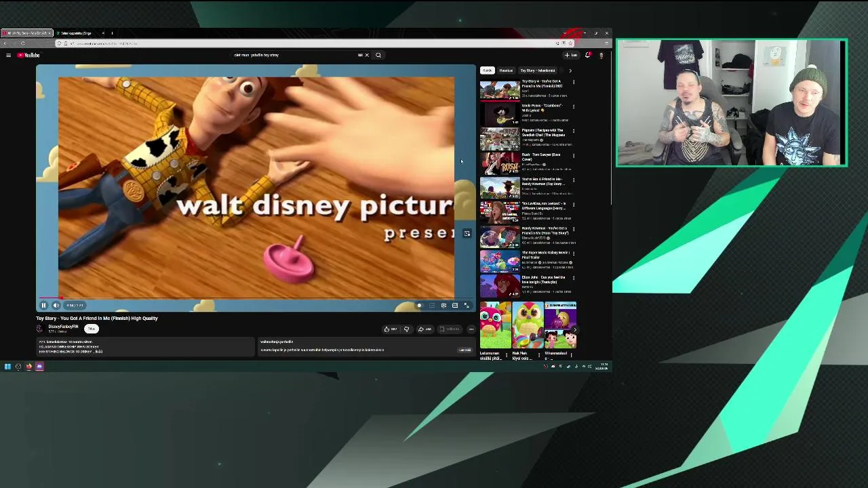
Task: Open options menu for Uncle Pecos video
Action: click(x=574, y=106)
